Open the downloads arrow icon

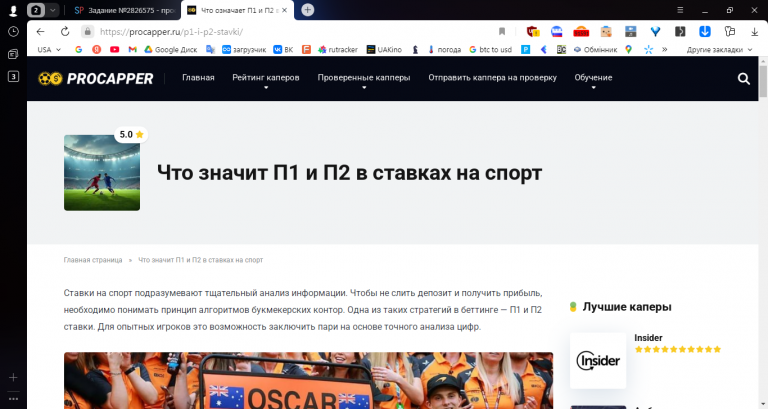tap(754, 31)
